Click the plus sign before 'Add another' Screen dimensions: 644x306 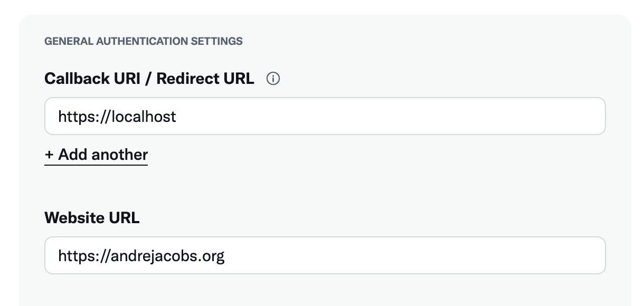click(x=49, y=155)
